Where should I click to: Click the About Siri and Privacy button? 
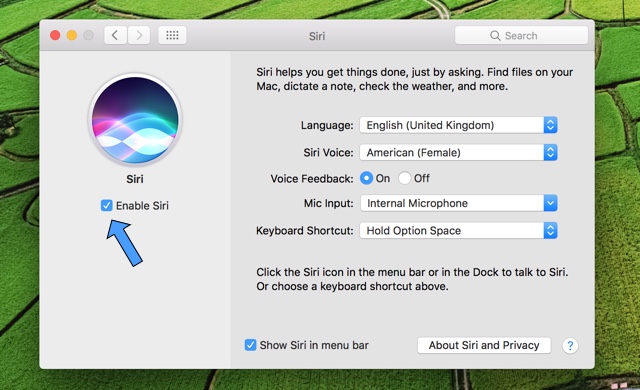(484, 345)
